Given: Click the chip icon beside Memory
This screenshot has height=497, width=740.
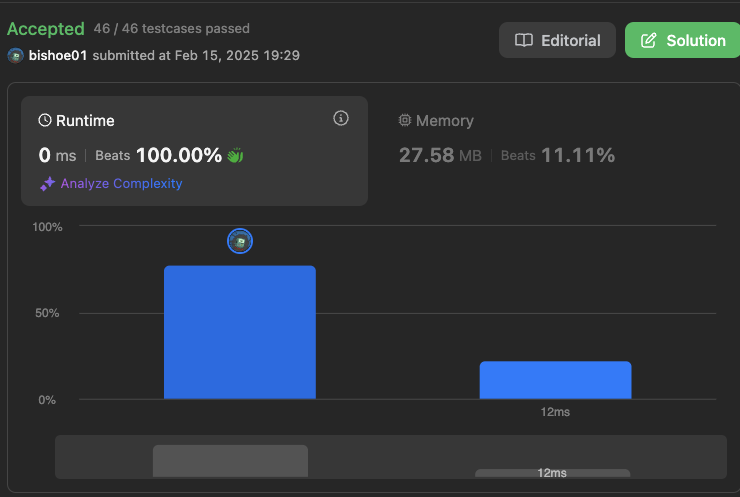Looking at the screenshot, I should (x=404, y=120).
